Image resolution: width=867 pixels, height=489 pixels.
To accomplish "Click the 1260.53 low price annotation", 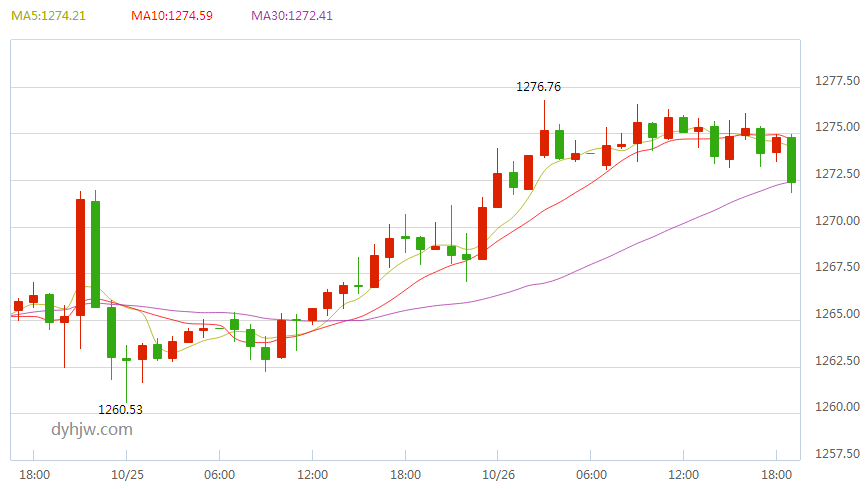I will click(120, 409).
